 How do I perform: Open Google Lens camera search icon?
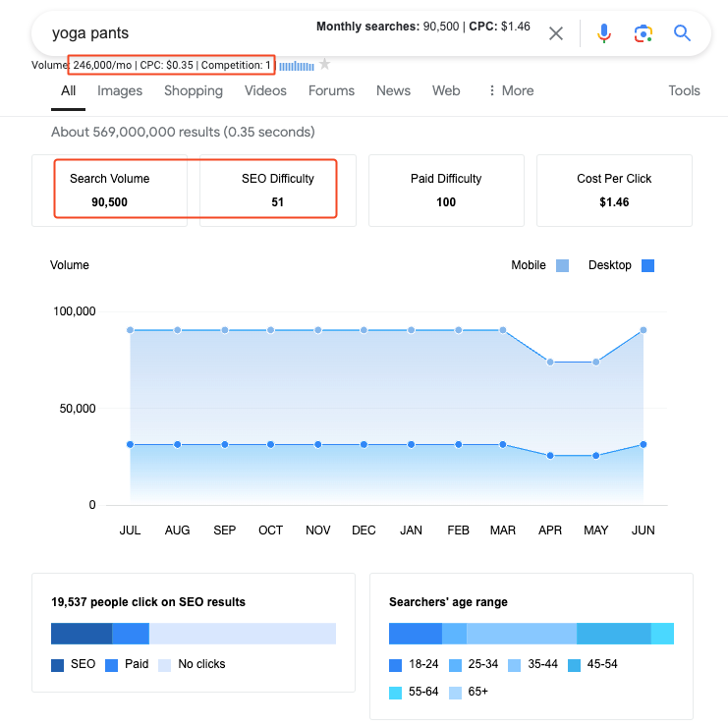pos(644,33)
